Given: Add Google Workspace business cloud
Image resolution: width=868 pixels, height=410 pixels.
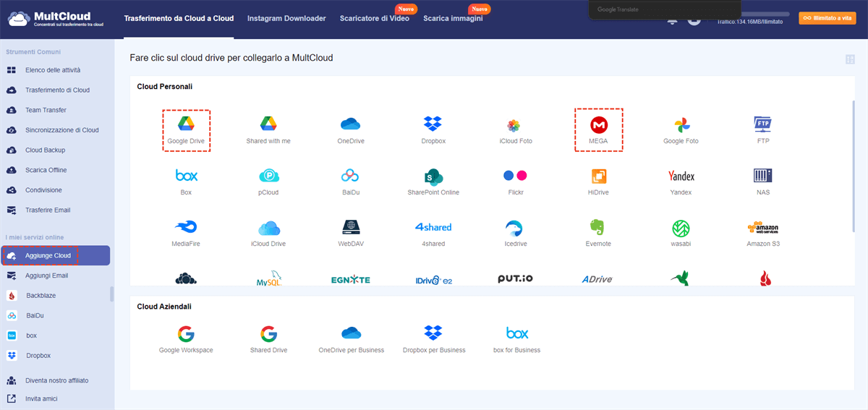Looking at the screenshot, I should pos(186,333).
